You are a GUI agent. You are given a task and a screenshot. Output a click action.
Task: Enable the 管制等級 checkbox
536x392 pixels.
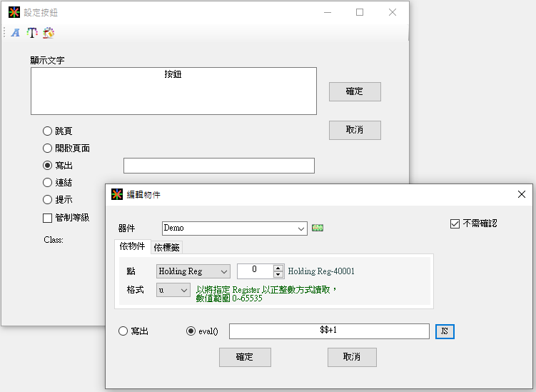[48, 218]
